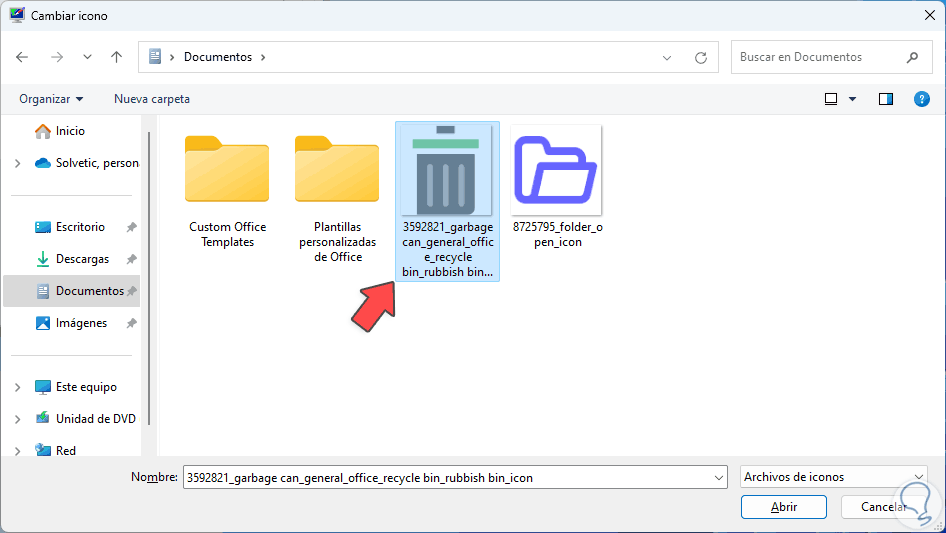Screen dimensions: 946x533
Task: Click the Cancelar button
Action: pos(883,507)
